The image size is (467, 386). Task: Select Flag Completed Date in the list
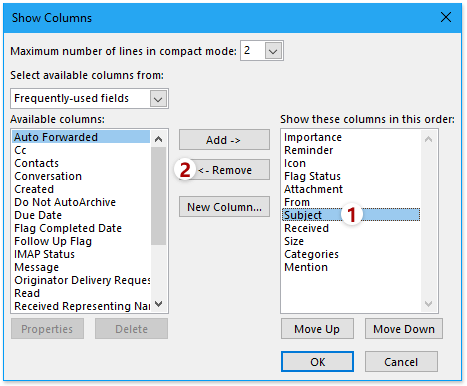coord(81,228)
